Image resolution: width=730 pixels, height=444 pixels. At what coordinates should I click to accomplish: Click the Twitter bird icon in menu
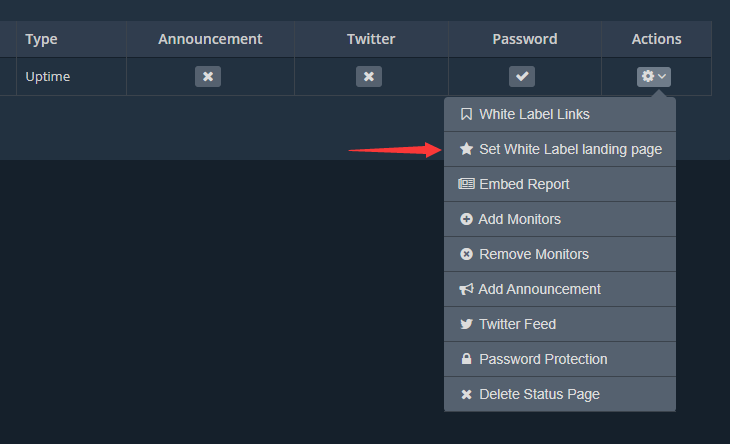[466, 324]
